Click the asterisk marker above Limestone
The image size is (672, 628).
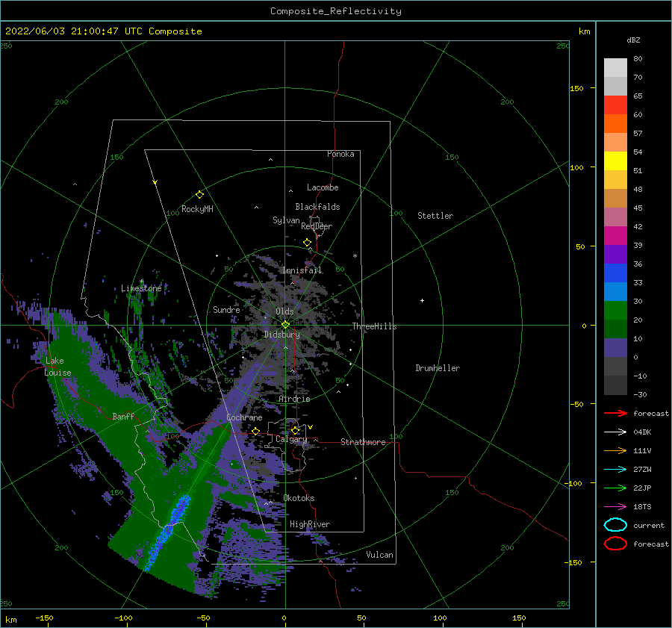coord(141,282)
